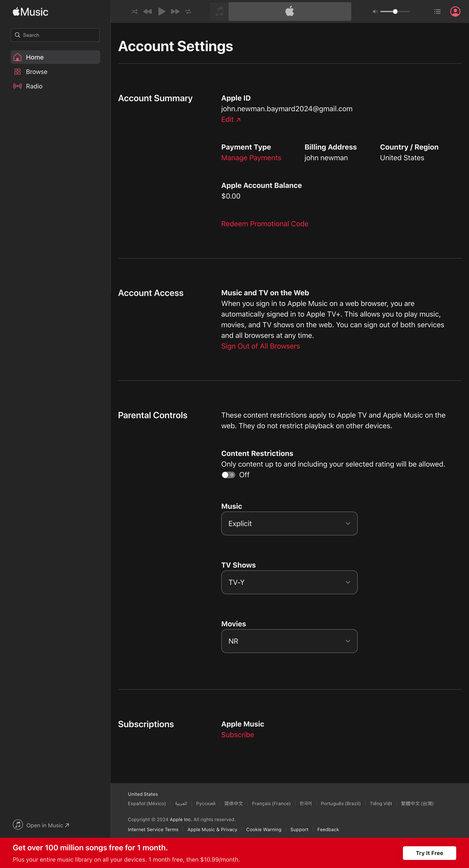This screenshot has width=469, height=868.
Task: Toggle repeat mode
Action: click(x=188, y=11)
